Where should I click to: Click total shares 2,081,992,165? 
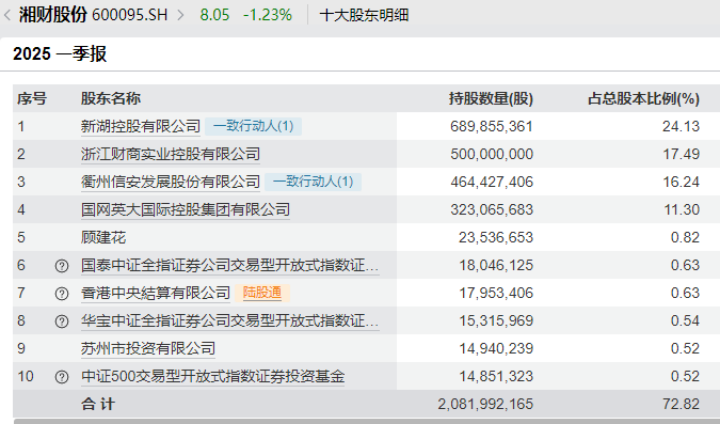tap(485, 404)
